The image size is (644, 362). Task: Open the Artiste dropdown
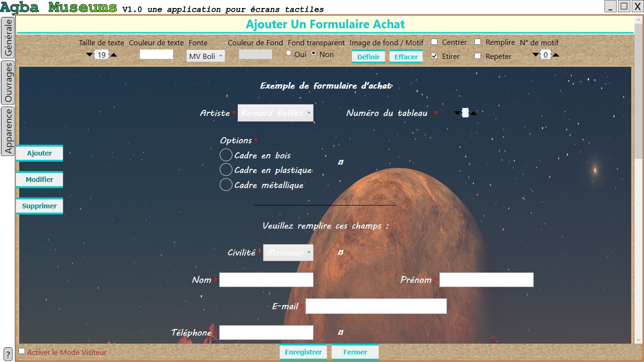point(275,113)
